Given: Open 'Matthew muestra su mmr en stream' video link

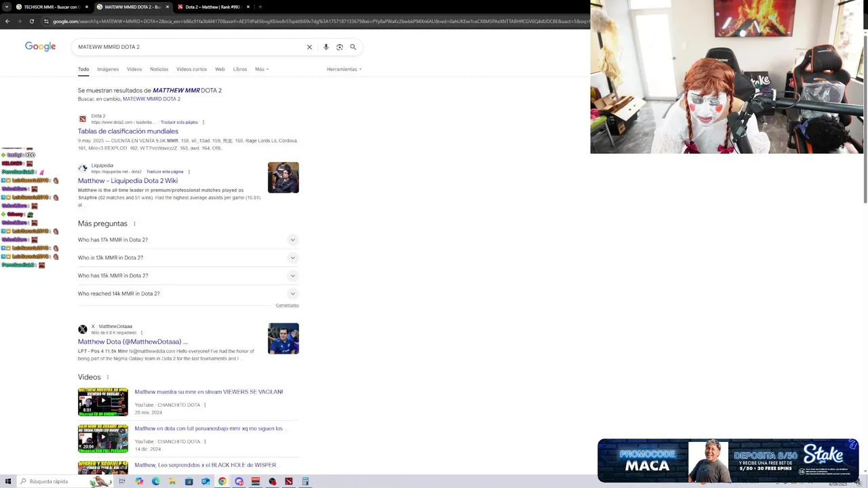Looking at the screenshot, I should [209, 392].
